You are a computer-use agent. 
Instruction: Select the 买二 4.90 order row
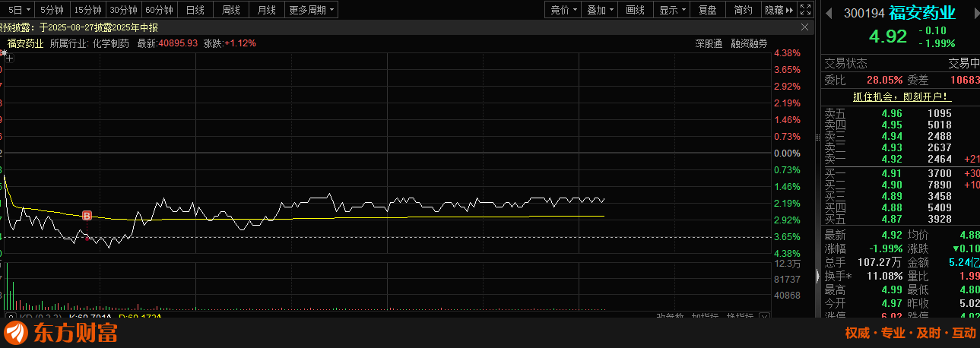[902, 185]
